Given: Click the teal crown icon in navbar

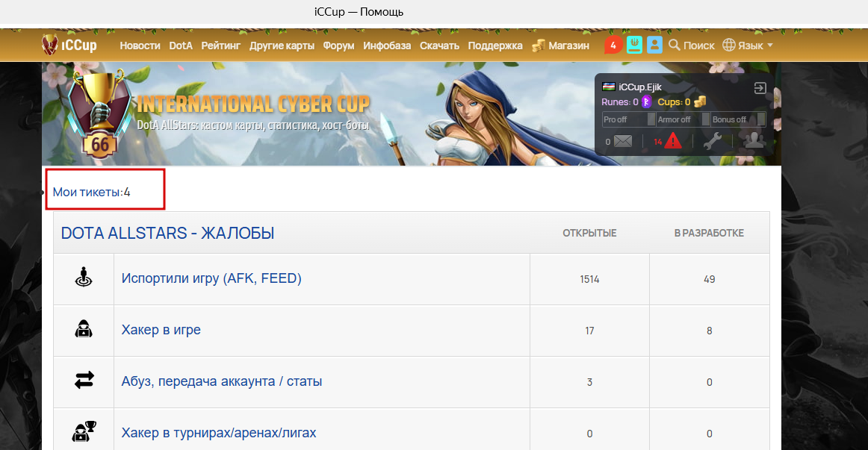Looking at the screenshot, I should (x=634, y=46).
